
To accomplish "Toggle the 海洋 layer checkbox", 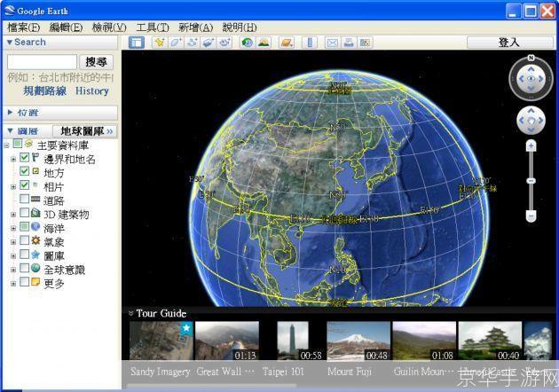I will coord(24,227).
